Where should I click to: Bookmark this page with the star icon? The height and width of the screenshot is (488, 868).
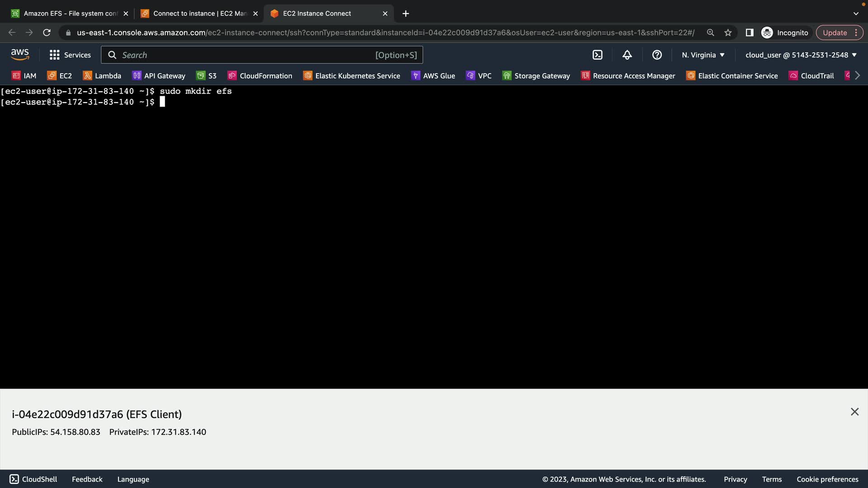tap(728, 33)
